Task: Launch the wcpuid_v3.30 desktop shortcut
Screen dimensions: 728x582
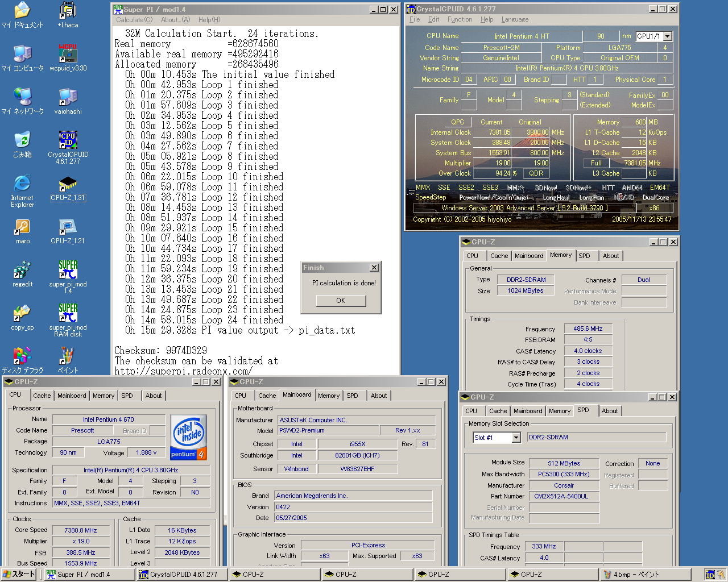Action: click(68, 59)
